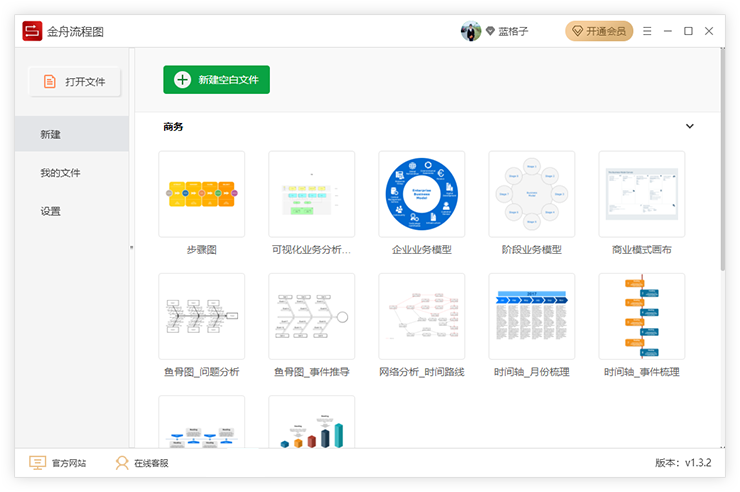This screenshot has height=492, width=740.
Task: Click the 官方网站 monitor icon
Action: tap(38, 463)
